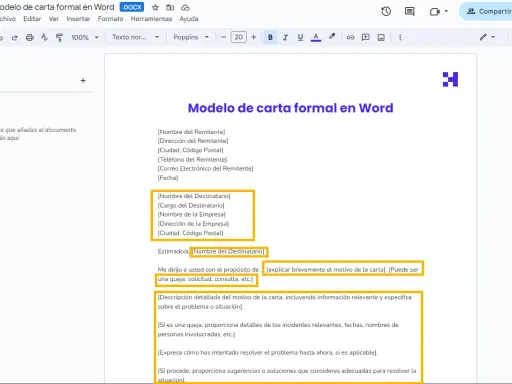The height and width of the screenshot is (384, 512).
Task: Click the font size field showing 20
Action: [238, 37]
